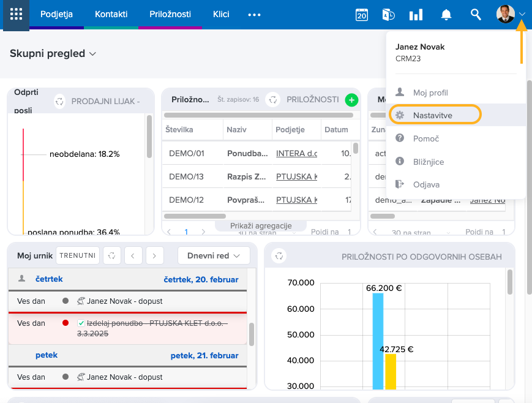Open the INTERA d.o.o. company link

point(296,153)
